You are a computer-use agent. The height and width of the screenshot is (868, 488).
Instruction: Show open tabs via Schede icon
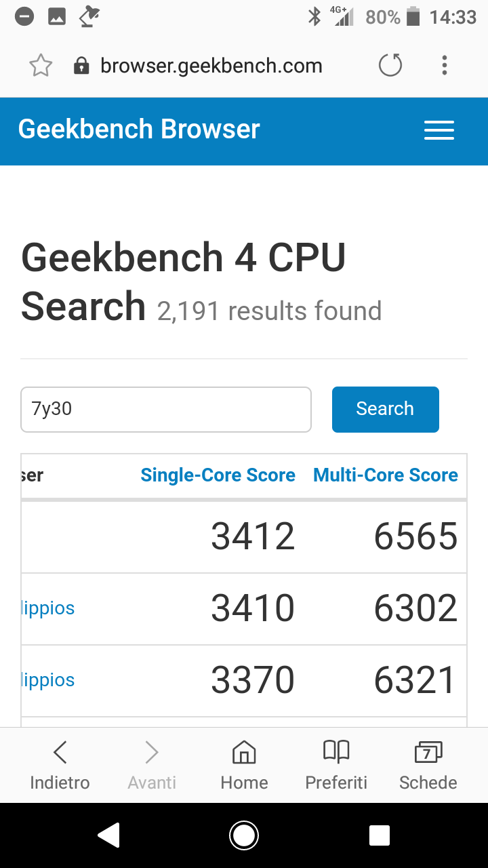[x=428, y=765]
